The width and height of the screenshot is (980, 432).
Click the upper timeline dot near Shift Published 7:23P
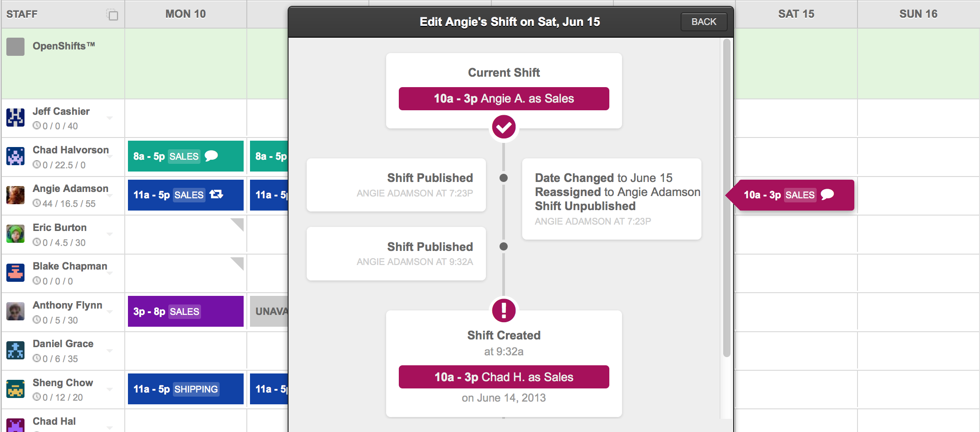pos(504,178)
